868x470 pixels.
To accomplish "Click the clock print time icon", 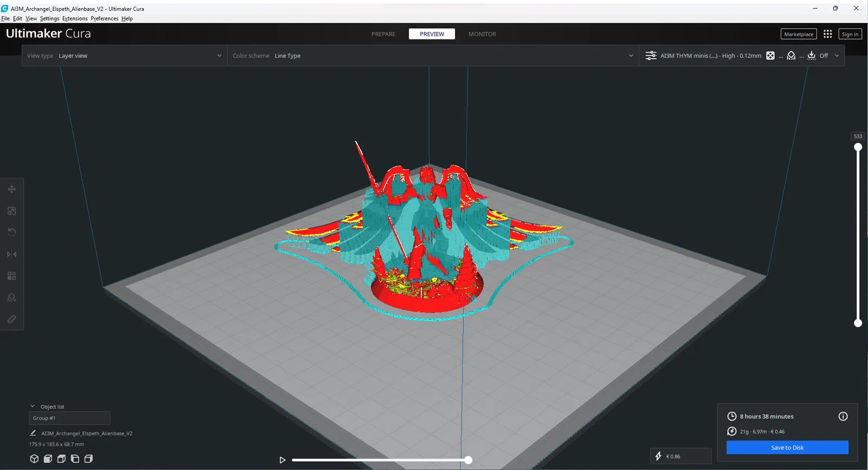I will 732,416.
